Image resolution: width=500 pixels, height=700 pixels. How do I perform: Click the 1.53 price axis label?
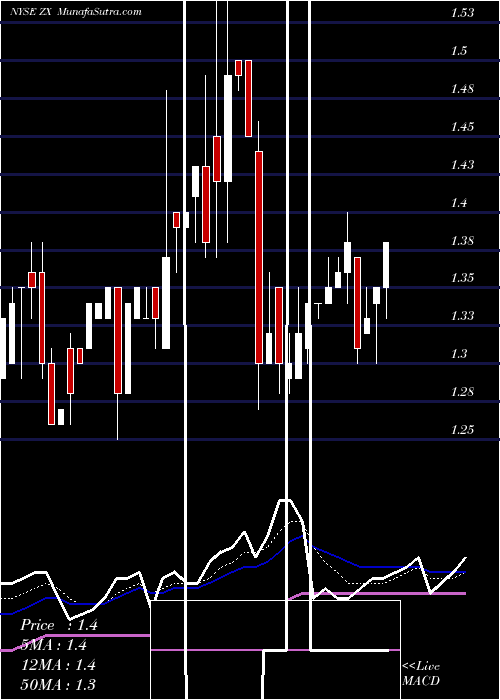(462, 13)
